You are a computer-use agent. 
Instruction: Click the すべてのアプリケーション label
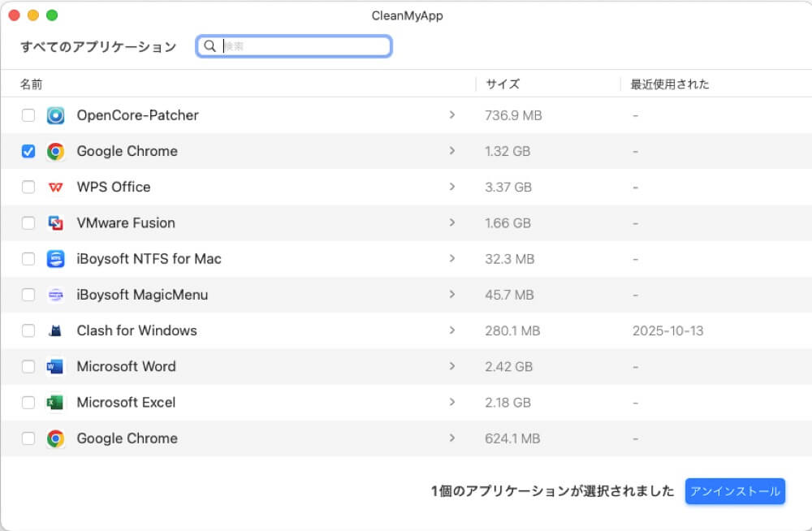[x=99, y=46]
